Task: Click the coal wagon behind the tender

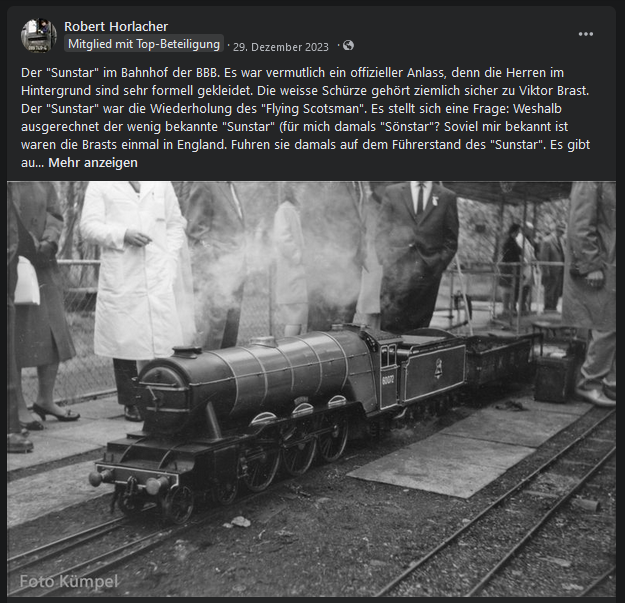Action: pyautogui.click(x=500, y=359)
